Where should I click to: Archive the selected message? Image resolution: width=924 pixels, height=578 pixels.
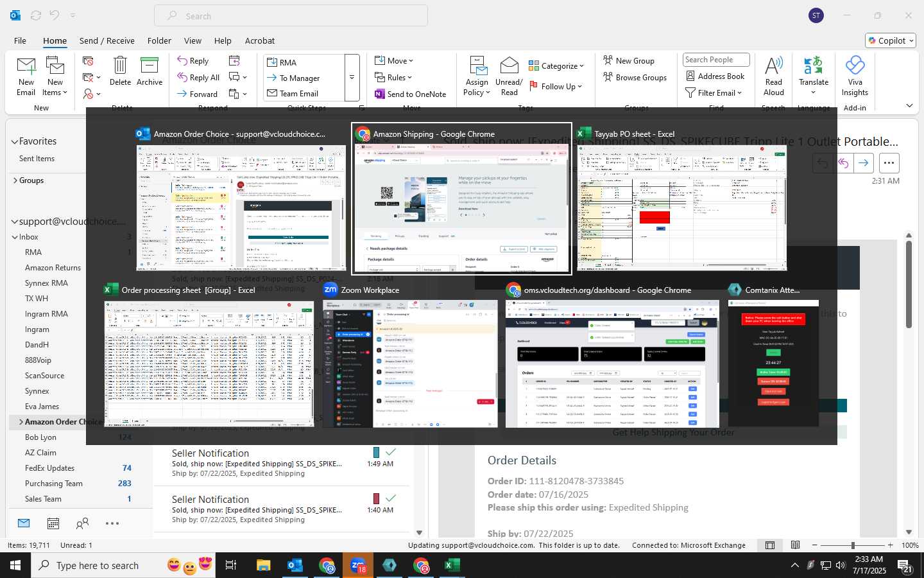click(150, 71)
